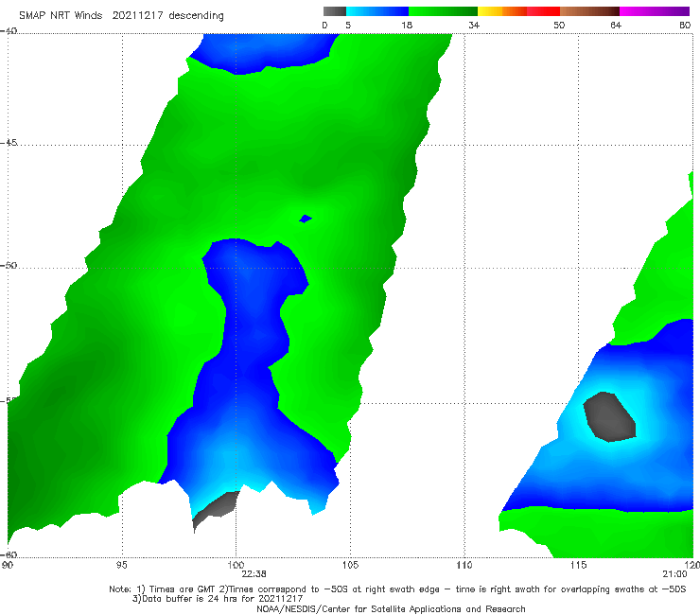Click the color scale label '18'
This screenshot has height=615, width=700.
407,26
